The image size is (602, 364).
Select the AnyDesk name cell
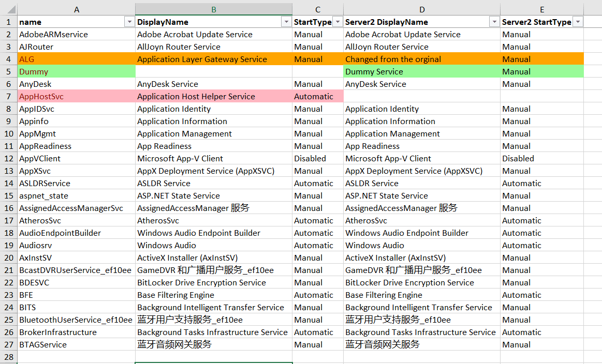click(77, 84)
